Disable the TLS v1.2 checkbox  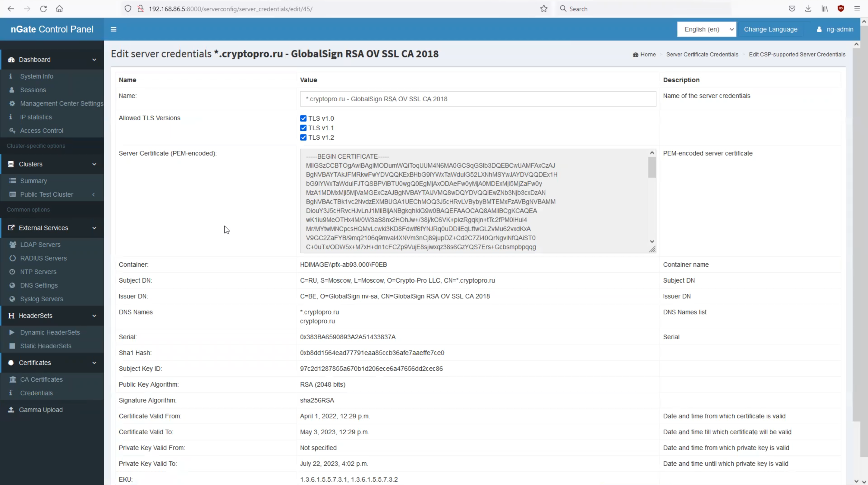point(303,137)
